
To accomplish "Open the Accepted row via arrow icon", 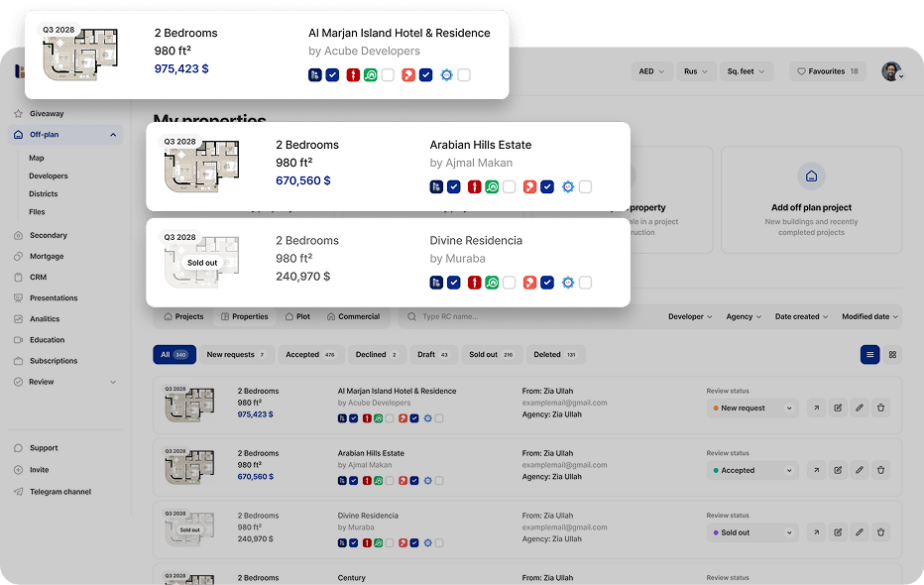I will (x=816, y=470).
